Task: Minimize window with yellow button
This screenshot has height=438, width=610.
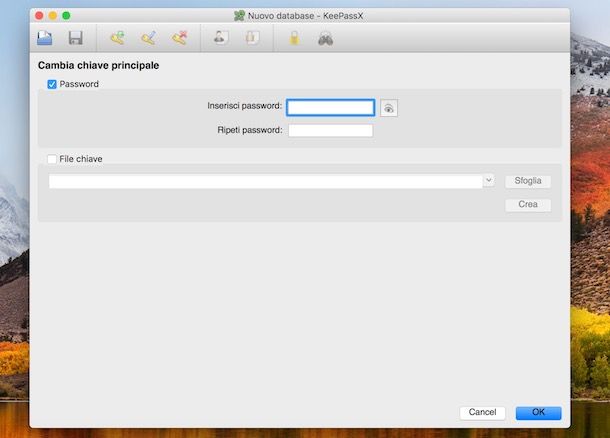Action: click(x=53, y=16)
